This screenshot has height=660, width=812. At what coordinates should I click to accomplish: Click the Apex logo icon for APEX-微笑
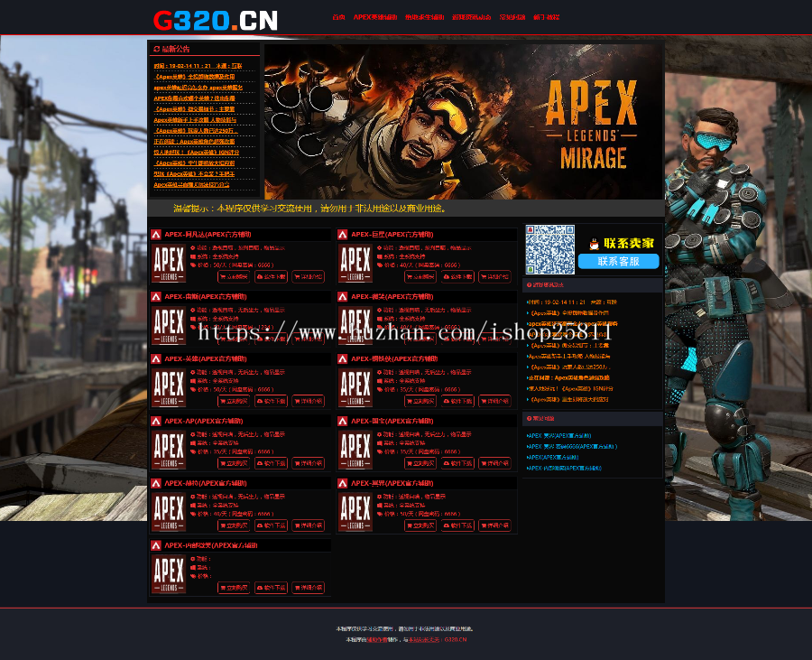[x=342, y=297]
